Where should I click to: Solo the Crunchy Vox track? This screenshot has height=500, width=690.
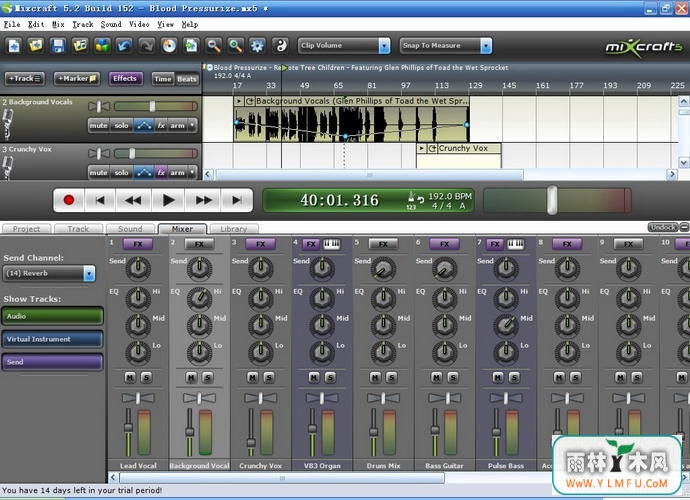[x=121, y=173]
